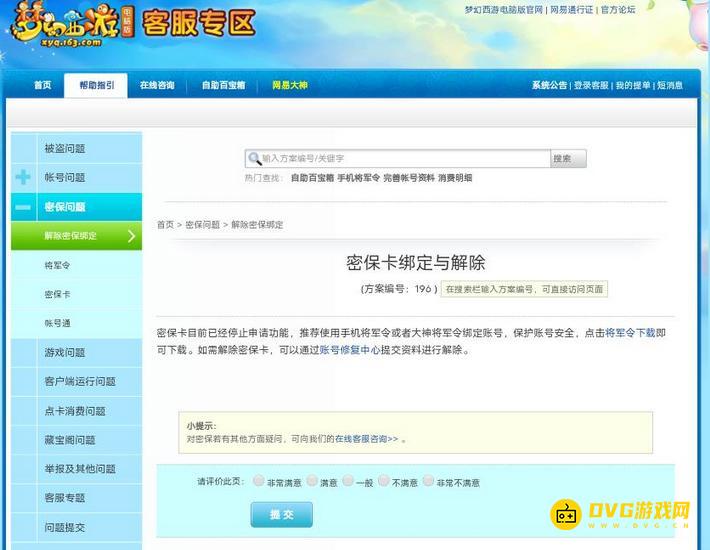Open the 短消息 link
710x550 pixels.
[670, 85]
